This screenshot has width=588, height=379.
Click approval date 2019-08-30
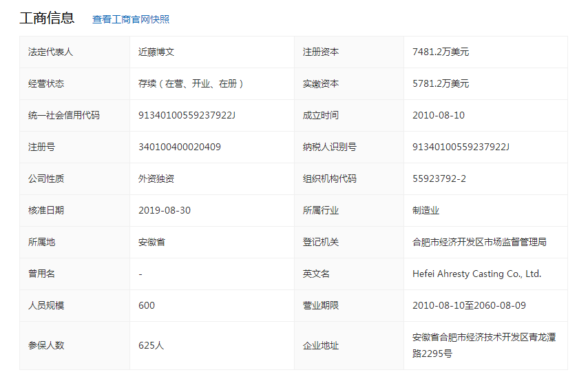coord(165,210)
